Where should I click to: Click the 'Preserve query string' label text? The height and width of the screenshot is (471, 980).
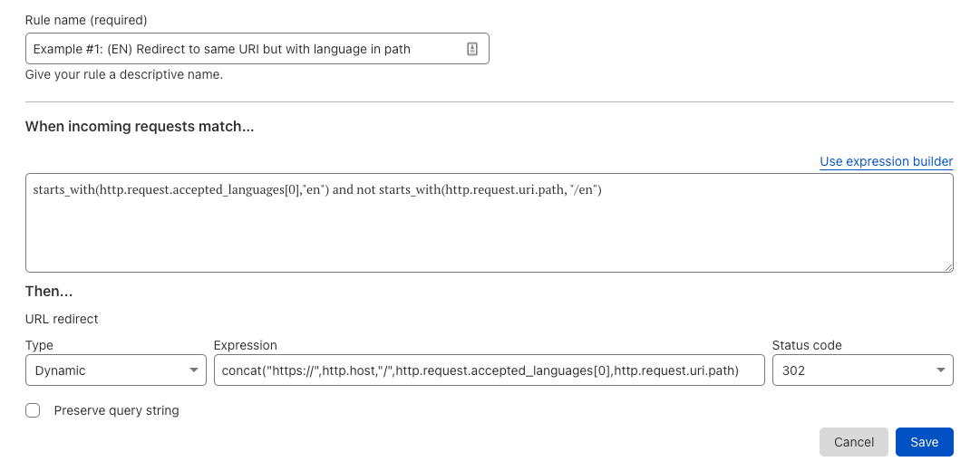pyautogui.click(x=116, y=410)
